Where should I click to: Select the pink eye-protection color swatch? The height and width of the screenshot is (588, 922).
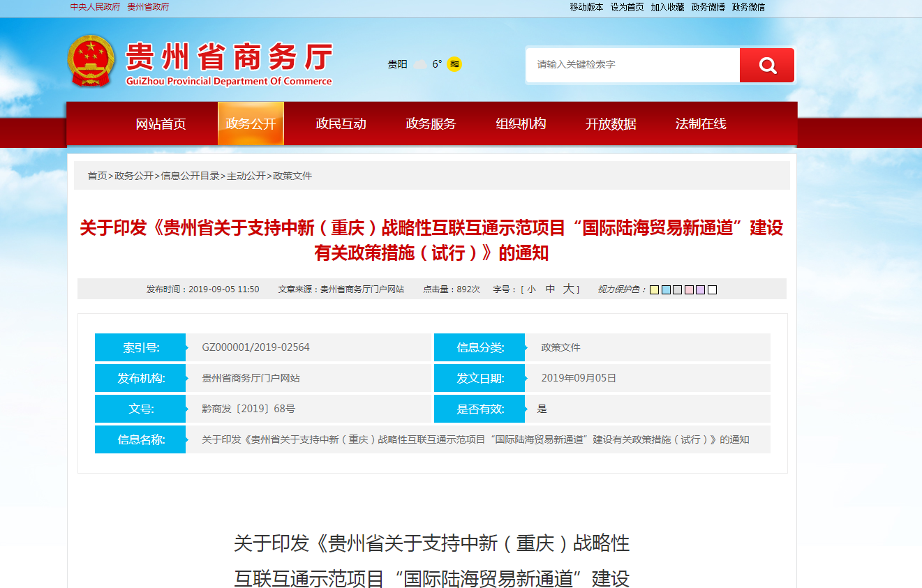tap(689, 289)
